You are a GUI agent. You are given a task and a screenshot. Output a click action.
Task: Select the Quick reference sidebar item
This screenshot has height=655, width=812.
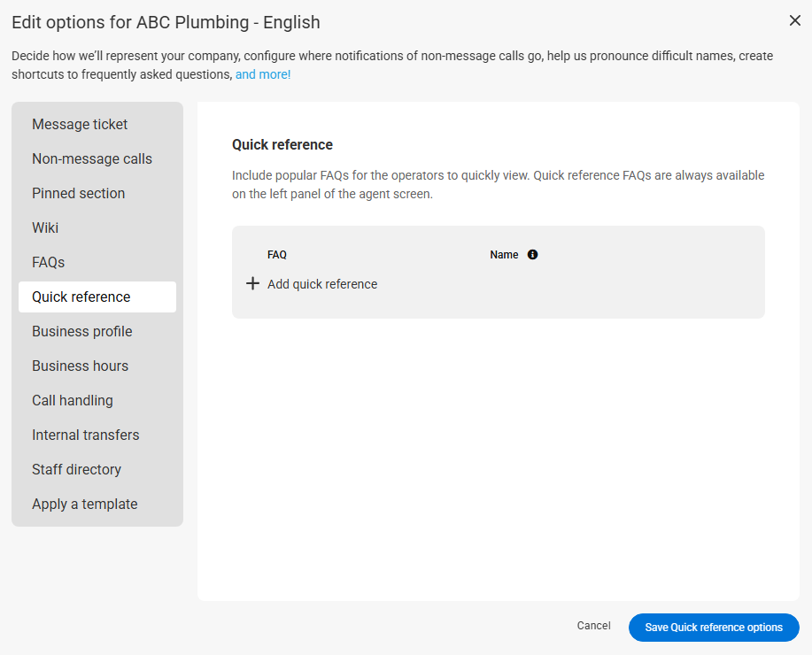(81, 297)
